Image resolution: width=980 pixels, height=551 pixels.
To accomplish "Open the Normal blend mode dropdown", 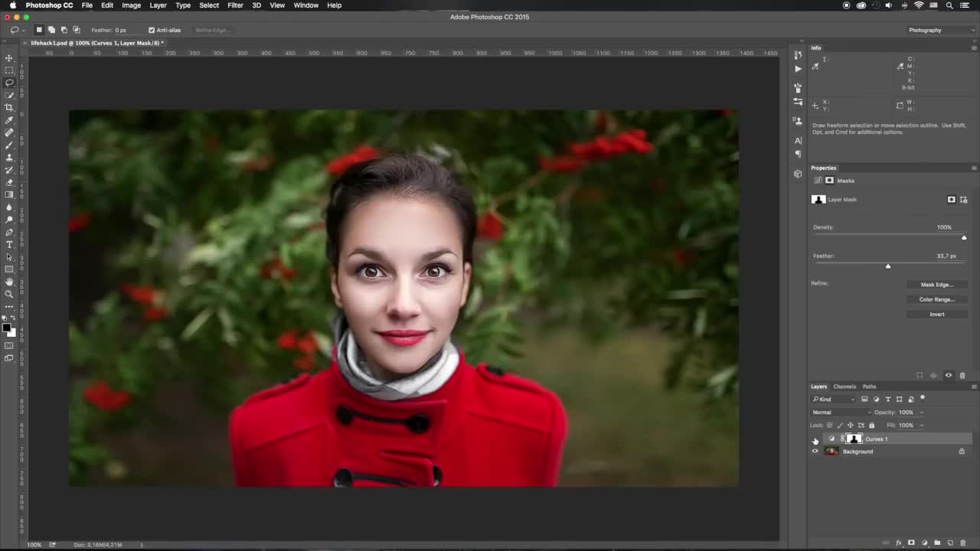I will 841,412.
